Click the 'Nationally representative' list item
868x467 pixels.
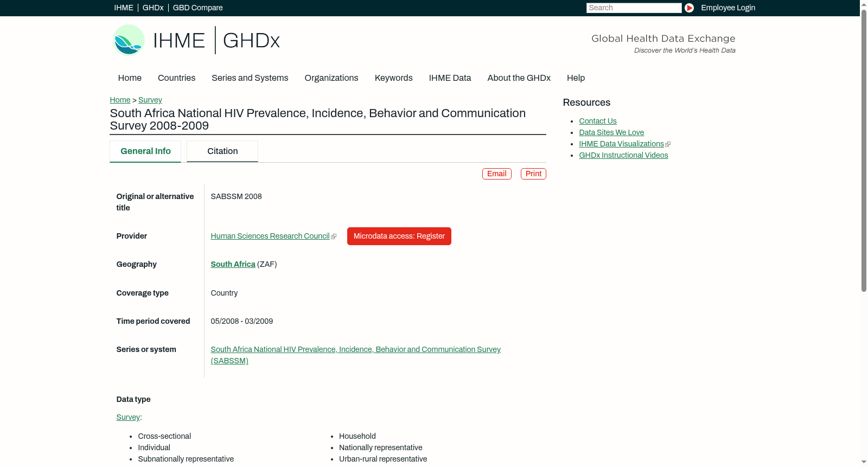click(381, 447)
